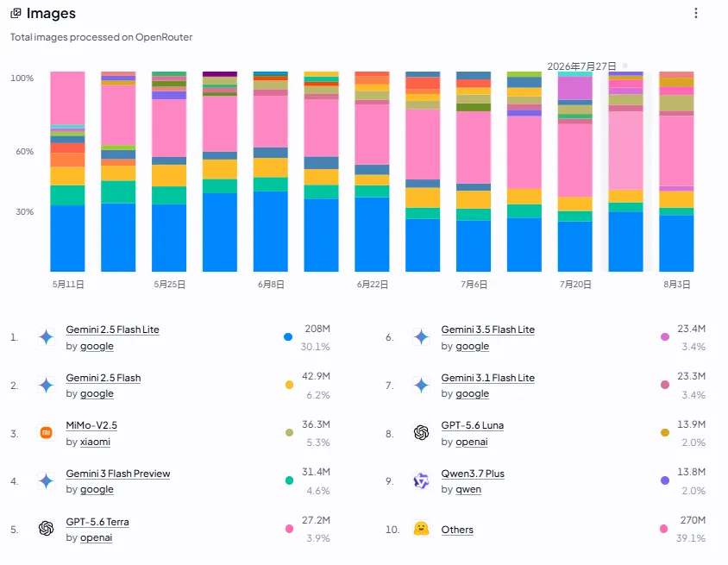Image resolution: width=728 pixels, height=565 pixels.
Task: Click the Qwen logo beside Qwen3.7 Plus
Action: click(x=421, y=481)
